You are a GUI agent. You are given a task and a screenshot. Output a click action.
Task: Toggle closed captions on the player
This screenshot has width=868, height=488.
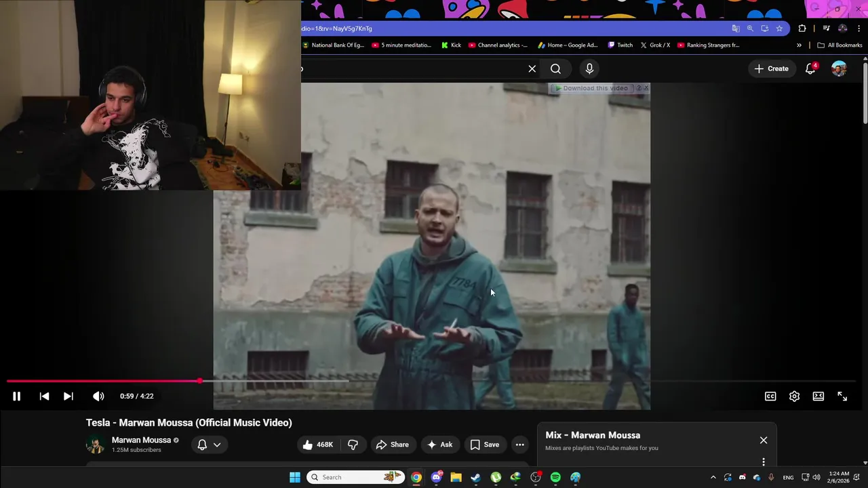[x=770, y=396]
